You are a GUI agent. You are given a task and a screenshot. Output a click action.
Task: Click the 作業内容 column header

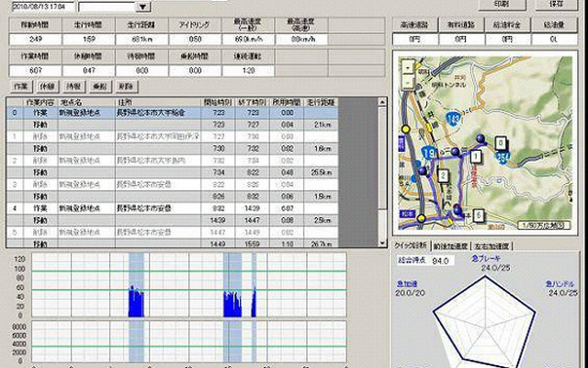coord(40,102)
